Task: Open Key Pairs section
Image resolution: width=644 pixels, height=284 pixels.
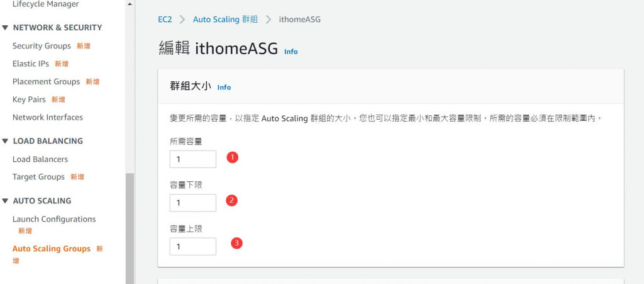Action: tap(29, 99)
